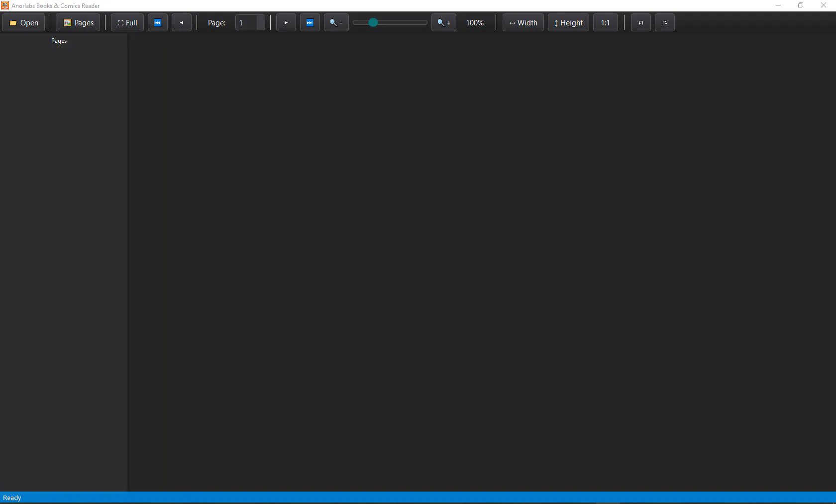This screenshot has height=504, width=836.
Task: Zoom in with magnifier plus icon
Action: [x=444, y=23]
